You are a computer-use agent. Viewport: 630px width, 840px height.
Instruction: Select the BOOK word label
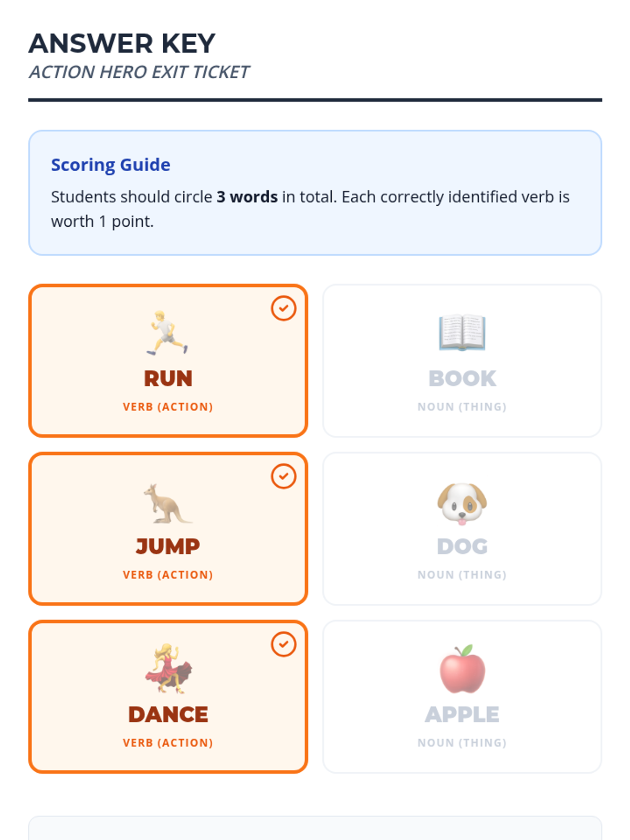pos(462,379)
